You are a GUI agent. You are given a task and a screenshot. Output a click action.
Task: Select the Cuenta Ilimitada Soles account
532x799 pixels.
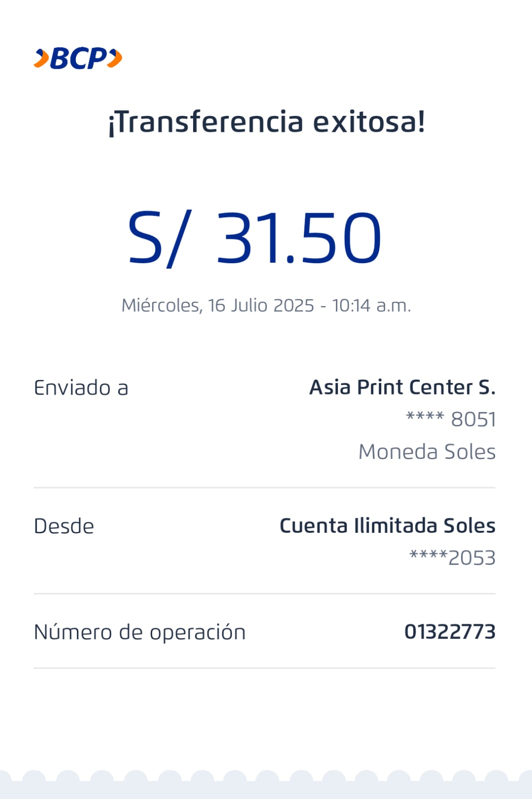387,526
